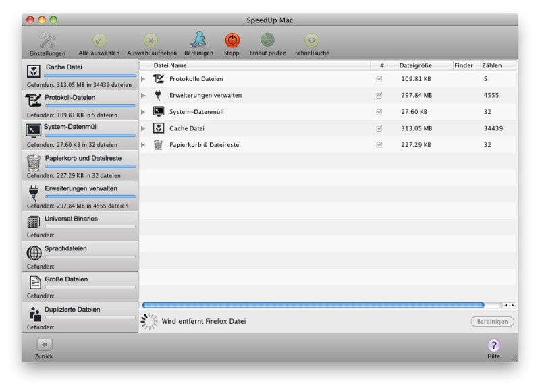This screenshot has width=540, height=392.
Task: Toggle the checkbox for Papierkorb & Dateireste row
Action: [x=379, y=145]
